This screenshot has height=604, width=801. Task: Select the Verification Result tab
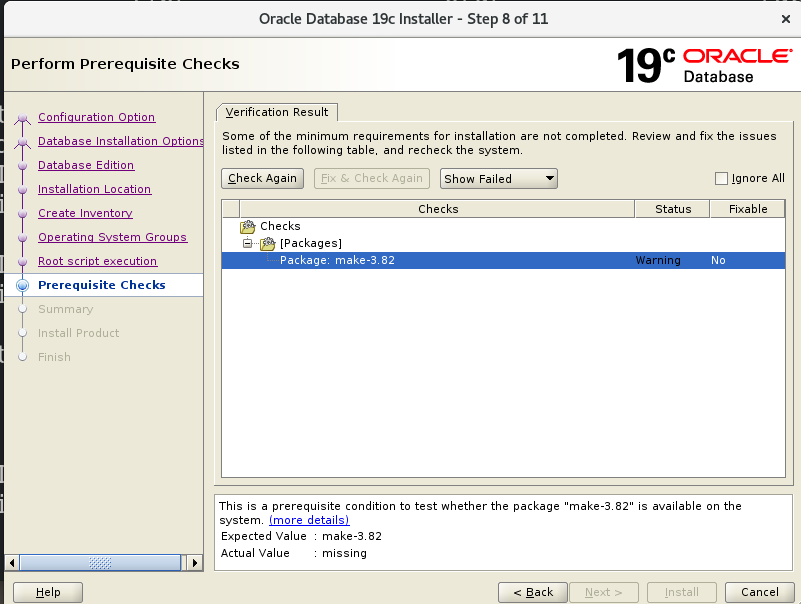coord(276,112)
